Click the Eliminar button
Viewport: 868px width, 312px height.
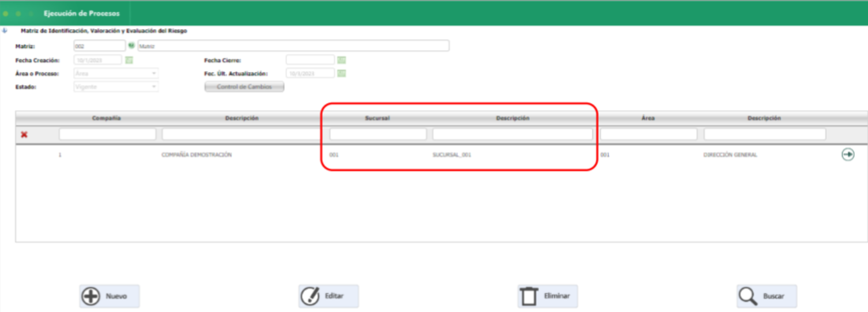click(x=548, y=296)
